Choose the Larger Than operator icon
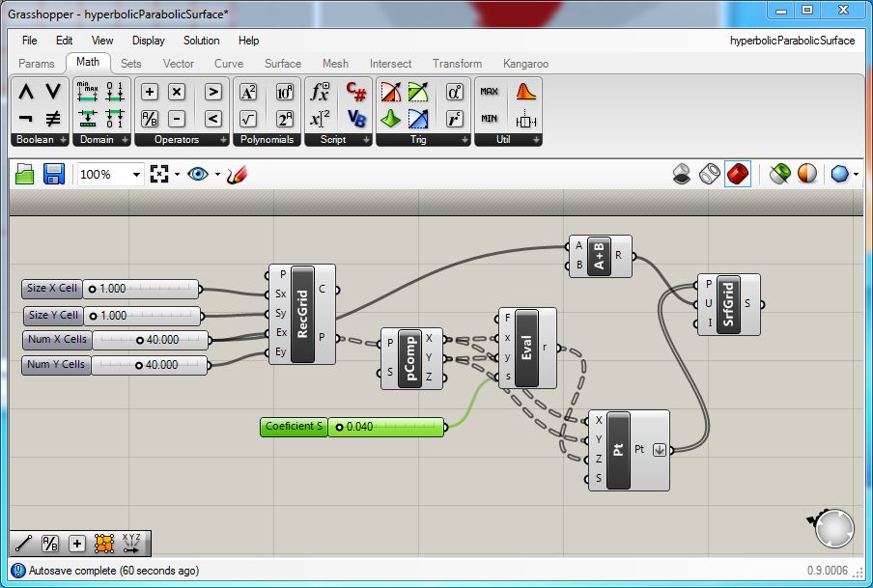Screen dimensions: 873x588 pyautogui.click(x=213, y=92)
